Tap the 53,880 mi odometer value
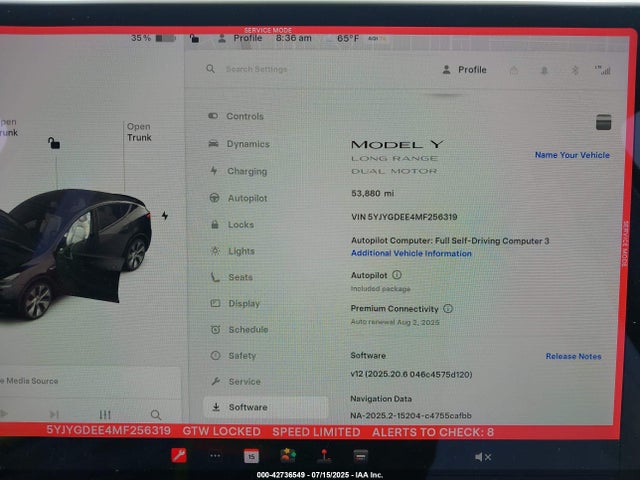Viewport: 640px width, 480px height. click(x=372, y=193)
